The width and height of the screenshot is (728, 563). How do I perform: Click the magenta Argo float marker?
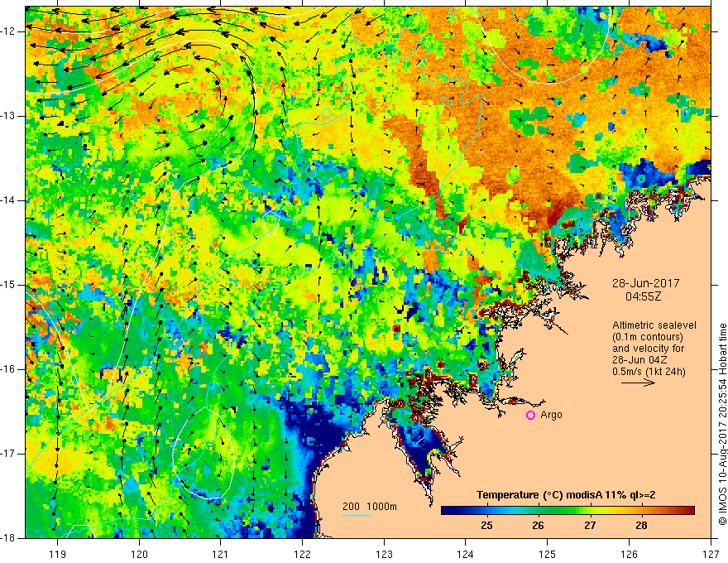530,416
